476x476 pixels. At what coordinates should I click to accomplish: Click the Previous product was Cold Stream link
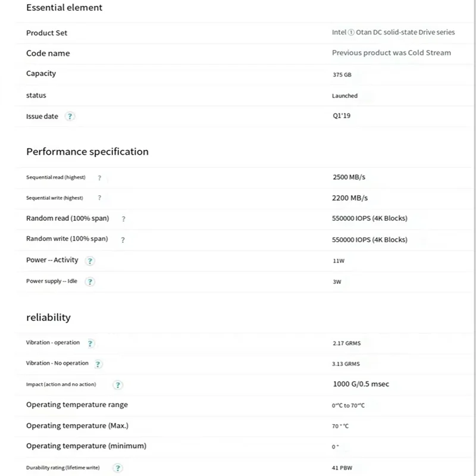391,53
